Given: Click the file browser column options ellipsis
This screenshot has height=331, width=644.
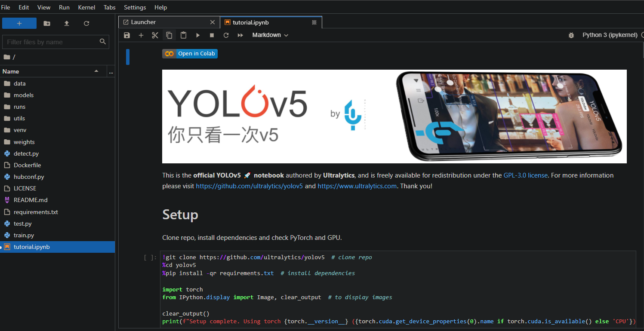Looking at the screenshot, I should [x=111, y=71].
